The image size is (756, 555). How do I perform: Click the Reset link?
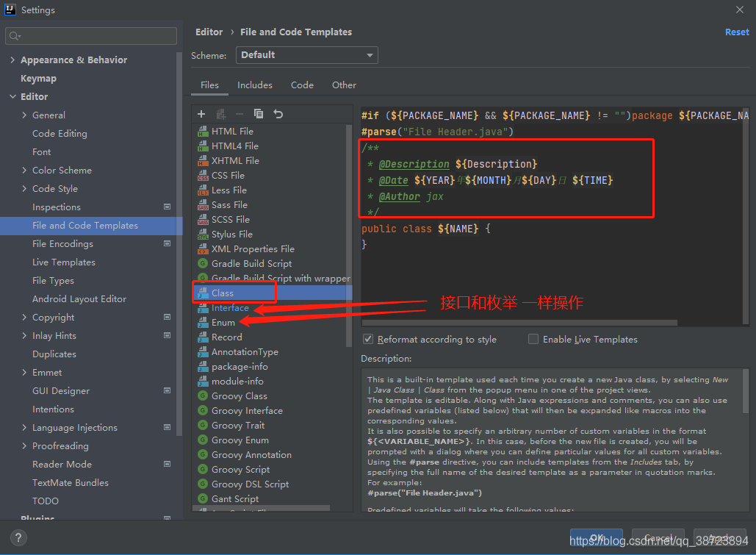[x=737, y=32]
